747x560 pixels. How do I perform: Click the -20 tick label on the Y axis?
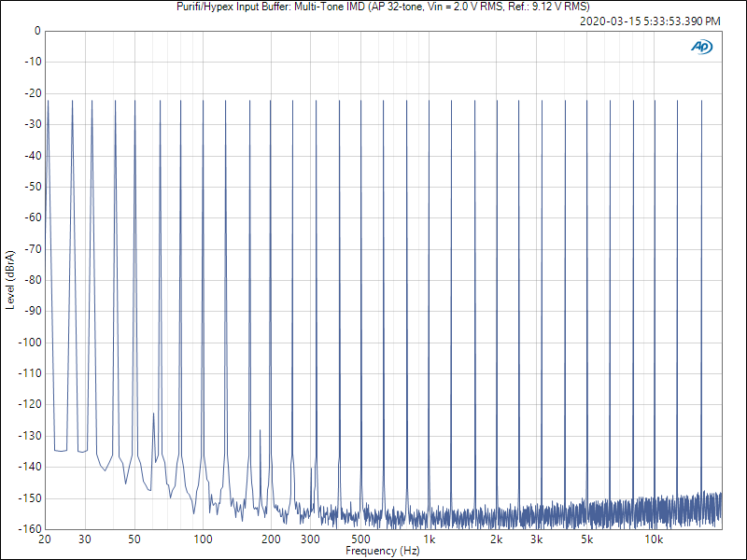click(x=33, y=93)
